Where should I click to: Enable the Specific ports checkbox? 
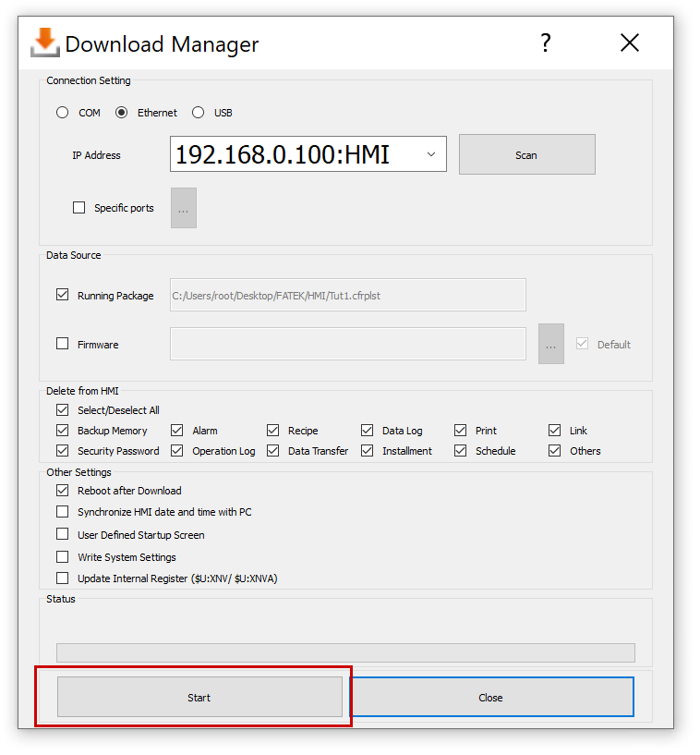(x=79, y=208)
